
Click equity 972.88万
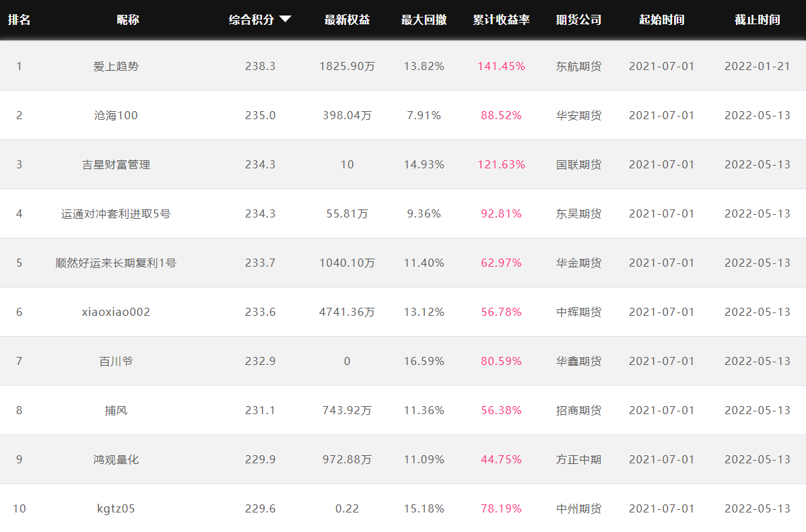(x=347, y=459)
